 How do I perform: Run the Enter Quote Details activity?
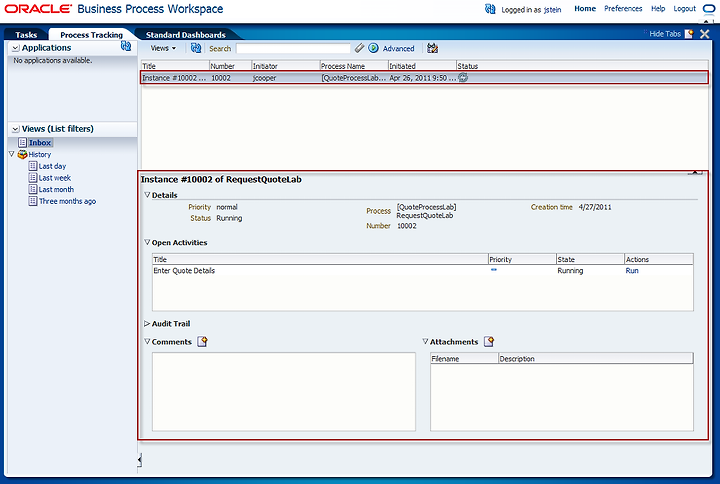tap(632, 270)
